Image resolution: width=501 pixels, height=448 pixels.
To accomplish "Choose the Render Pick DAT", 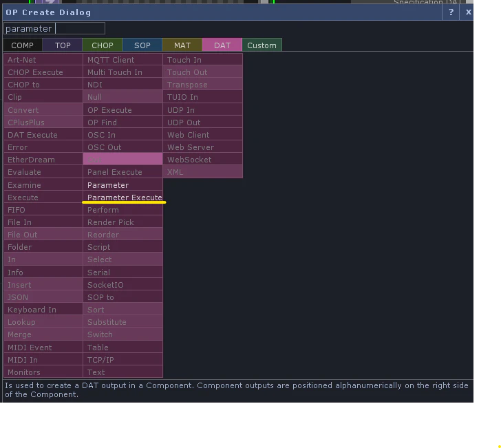I will [122, 222].
